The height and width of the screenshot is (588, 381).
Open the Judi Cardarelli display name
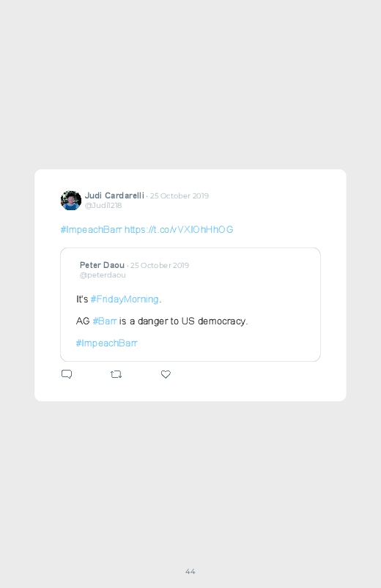click(x=114, y=196)
